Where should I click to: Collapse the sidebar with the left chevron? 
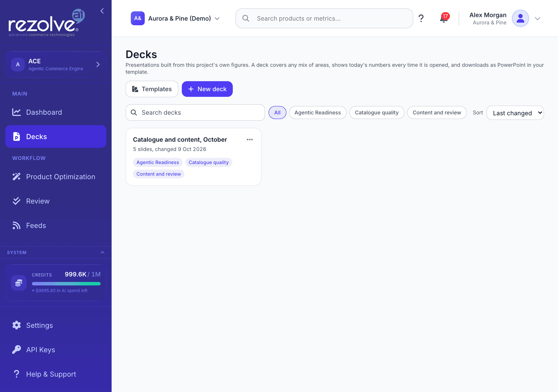tap(102, 11)
